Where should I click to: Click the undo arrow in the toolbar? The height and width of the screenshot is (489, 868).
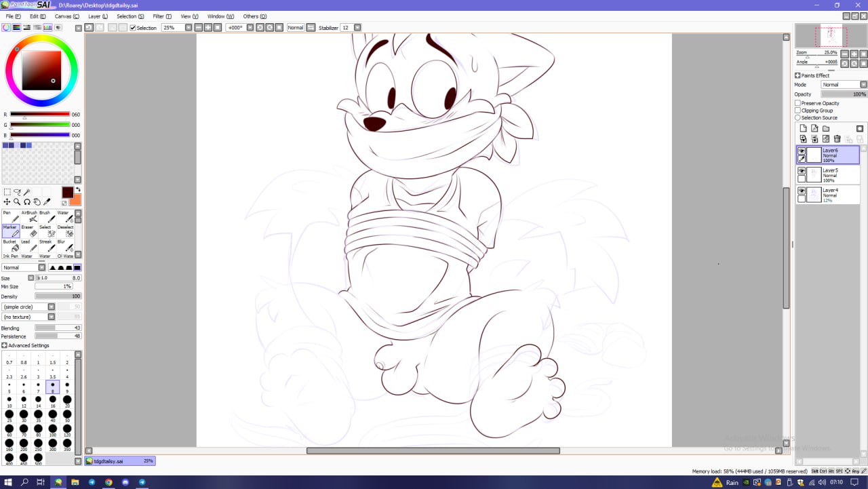point(89,28)
